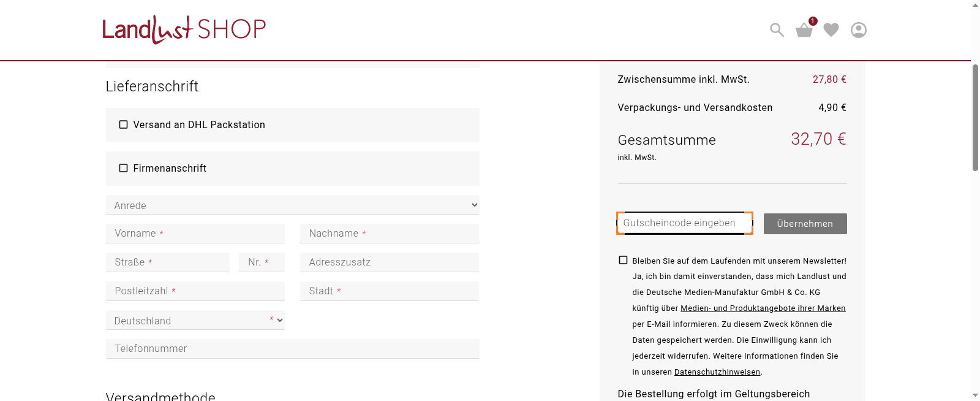
Task: Expand the Anrede dropdown
Action: [x=292, y=205]
